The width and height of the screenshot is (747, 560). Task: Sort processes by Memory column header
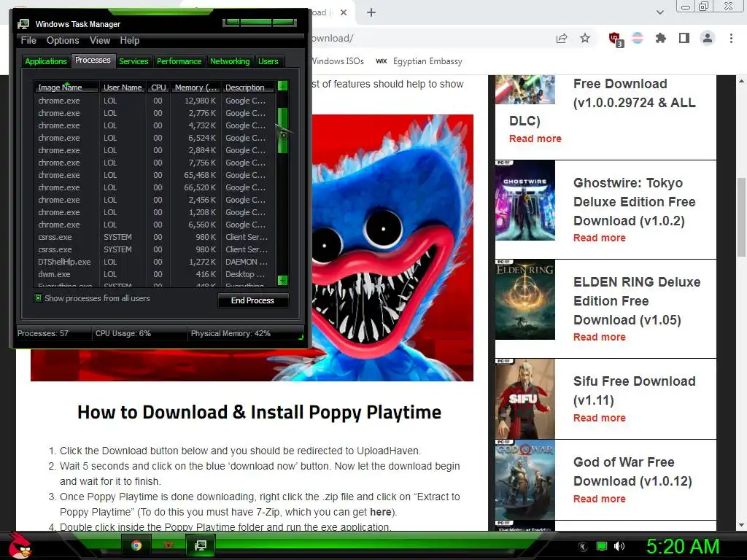[x=196, y=87]
